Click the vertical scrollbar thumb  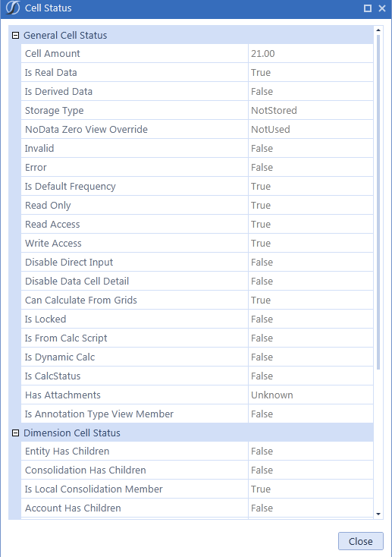(378, 202)
